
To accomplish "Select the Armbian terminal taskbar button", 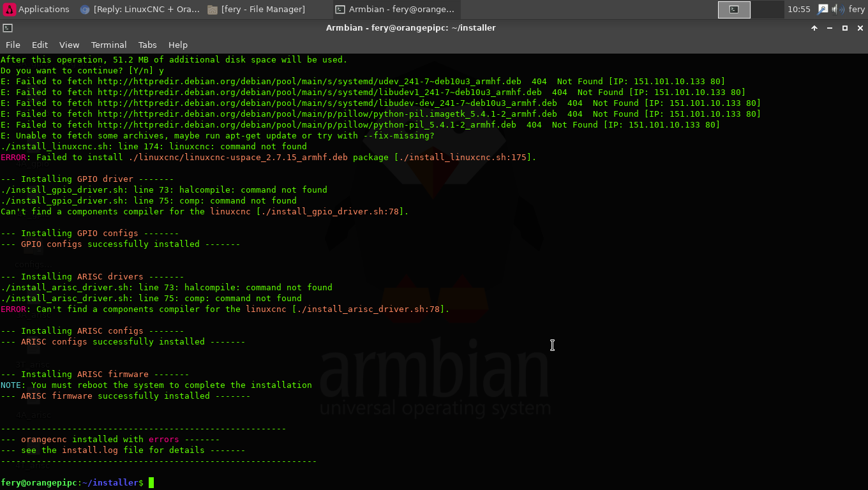I will tap(395, 9).
